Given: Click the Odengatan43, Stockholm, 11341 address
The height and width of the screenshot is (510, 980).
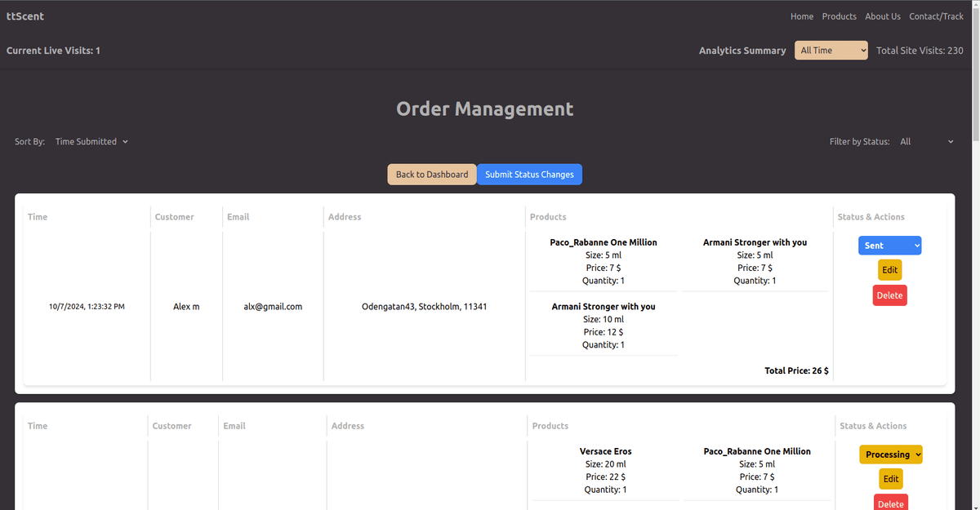Looking at the screenshot, I should pyautogui.click(x=425, y=307).
